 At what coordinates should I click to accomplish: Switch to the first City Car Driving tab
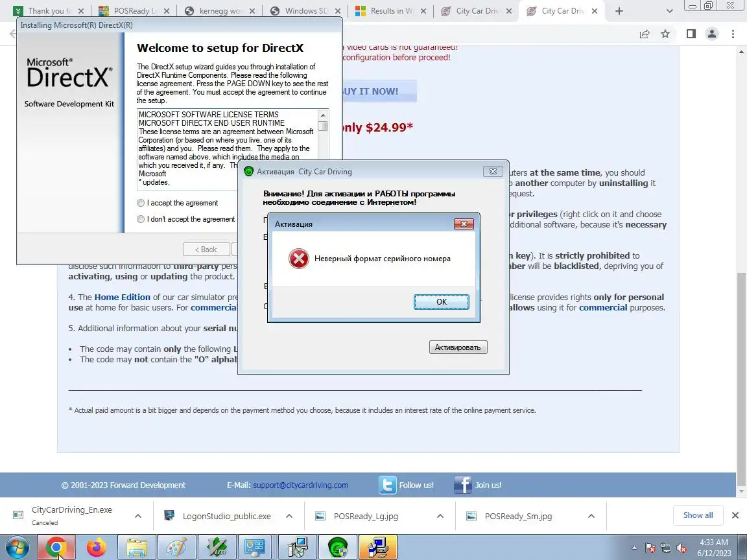477,11
